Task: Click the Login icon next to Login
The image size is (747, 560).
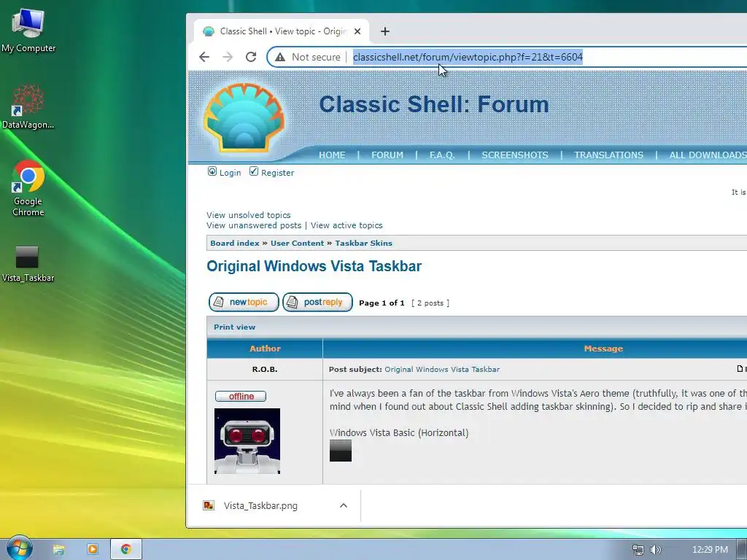Action: pos(212,171)
